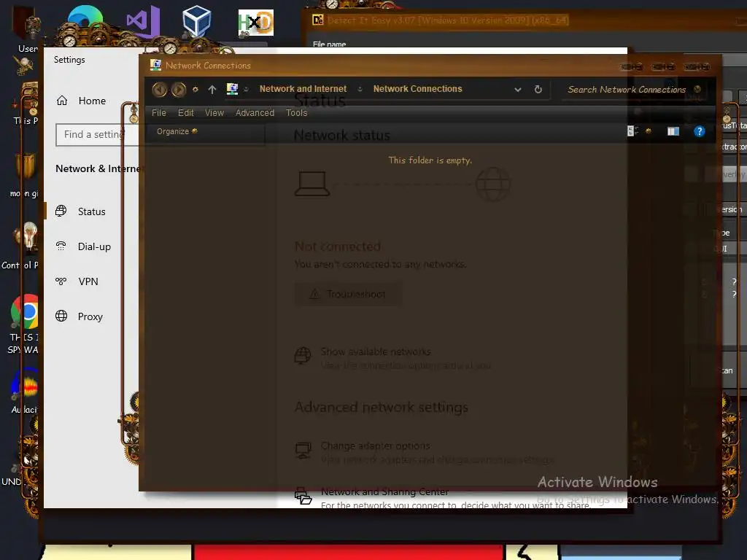Click the Detect It Easy title bar icon
Screen dimensions: 747x560
point(318,20)
